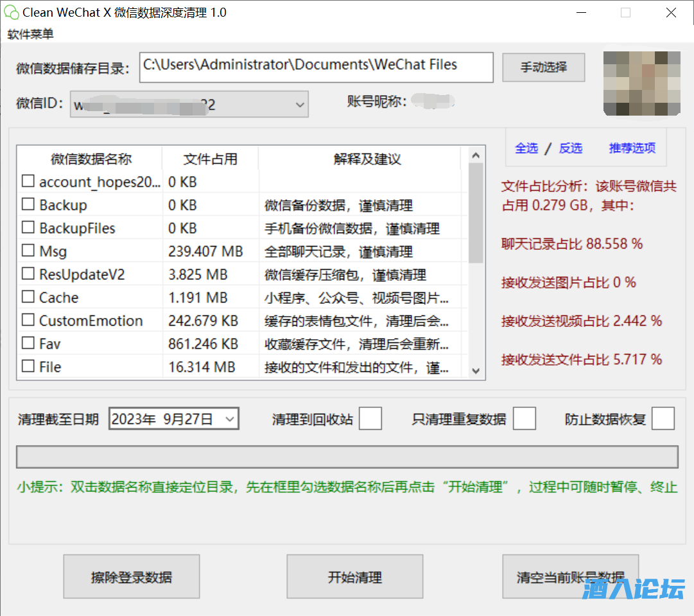Click the 1.191 MB size cell
This screenshot has width=694, height=616.
pos(197,297)
